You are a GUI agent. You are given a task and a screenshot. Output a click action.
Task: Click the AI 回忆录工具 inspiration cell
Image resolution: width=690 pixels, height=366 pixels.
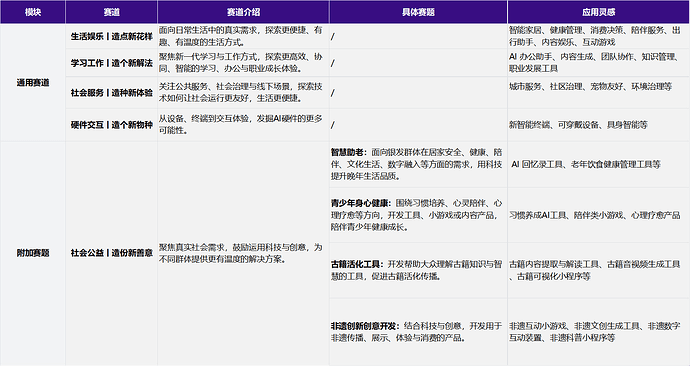pyautogui.click(x=598, y=165)
